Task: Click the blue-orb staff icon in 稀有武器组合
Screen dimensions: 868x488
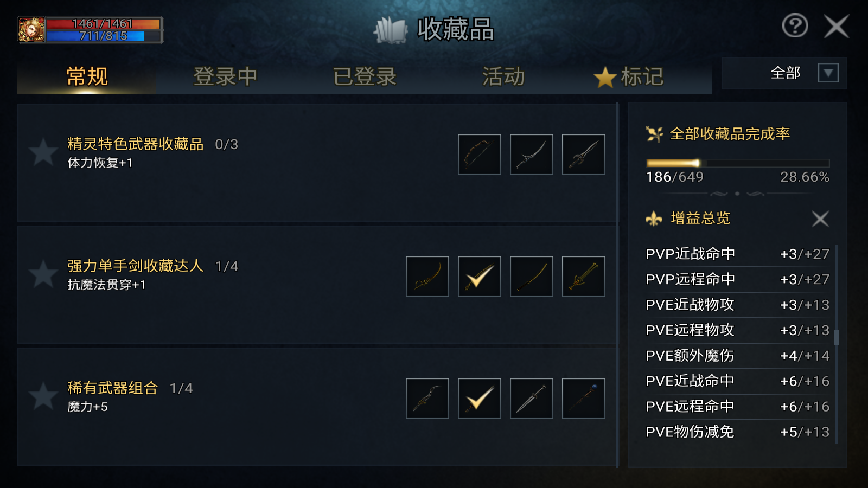Action: (583, 399)
